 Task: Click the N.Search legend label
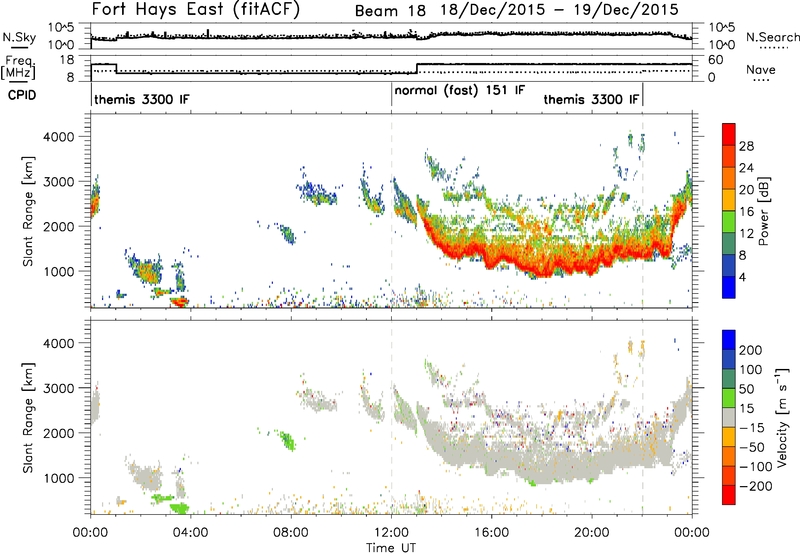click(x=772, y=37)
